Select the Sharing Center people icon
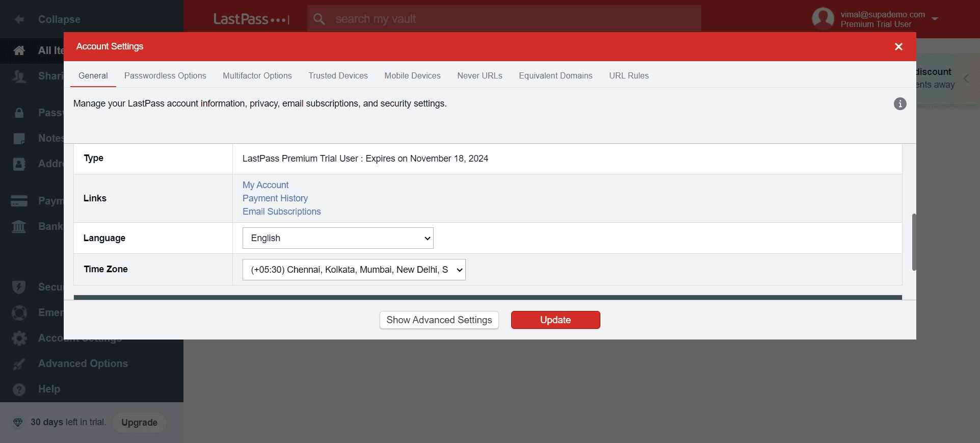Image resolution: width=980 pixels, height=443 pixels. (19, 76)
